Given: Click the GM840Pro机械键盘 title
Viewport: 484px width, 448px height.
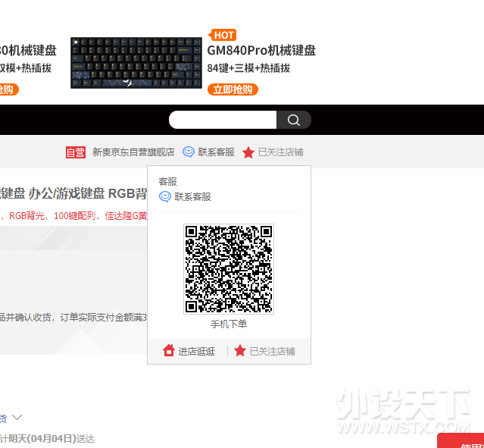Looking at the screenshot, I should pos(261,51).
